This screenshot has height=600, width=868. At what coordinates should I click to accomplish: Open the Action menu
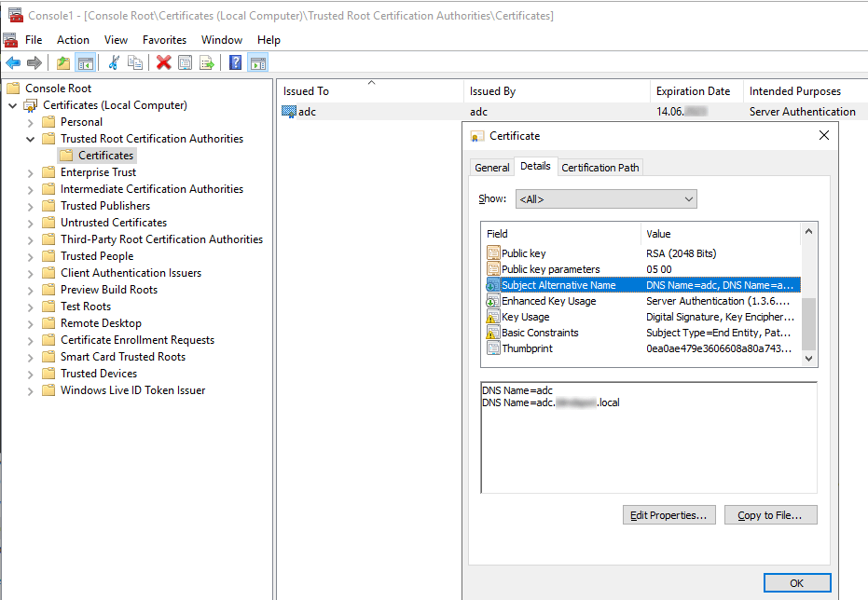click(73, 40)
